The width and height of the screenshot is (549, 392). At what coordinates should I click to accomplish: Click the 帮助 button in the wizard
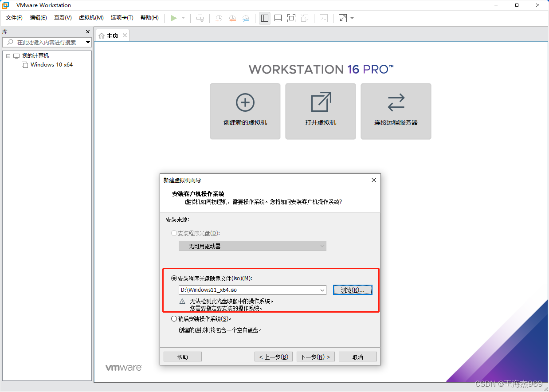183,357
